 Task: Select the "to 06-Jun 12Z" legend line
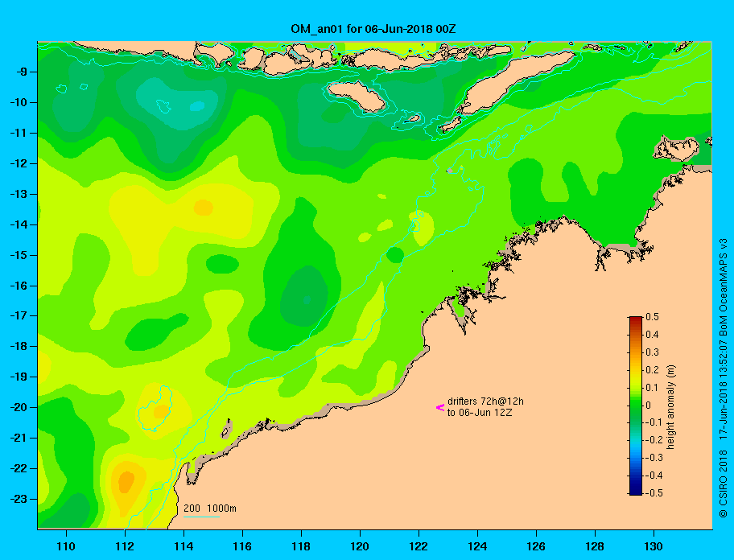click(x=480, y=413)
